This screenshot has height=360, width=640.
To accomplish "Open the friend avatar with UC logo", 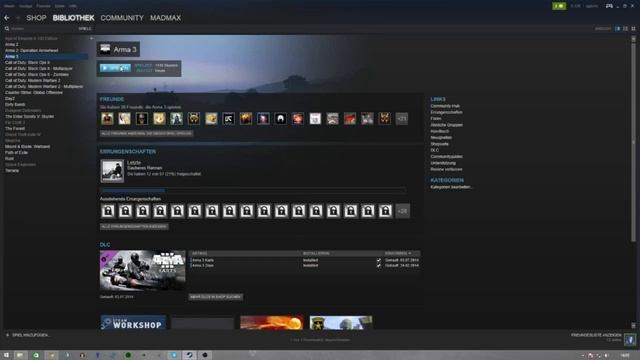I will 229,119.
